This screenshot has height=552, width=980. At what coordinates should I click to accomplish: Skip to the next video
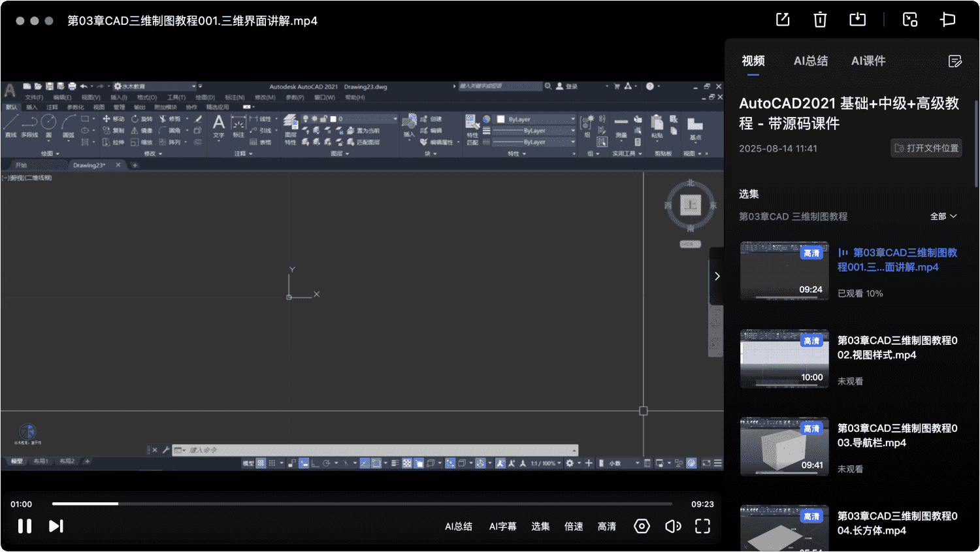(56, 526)
